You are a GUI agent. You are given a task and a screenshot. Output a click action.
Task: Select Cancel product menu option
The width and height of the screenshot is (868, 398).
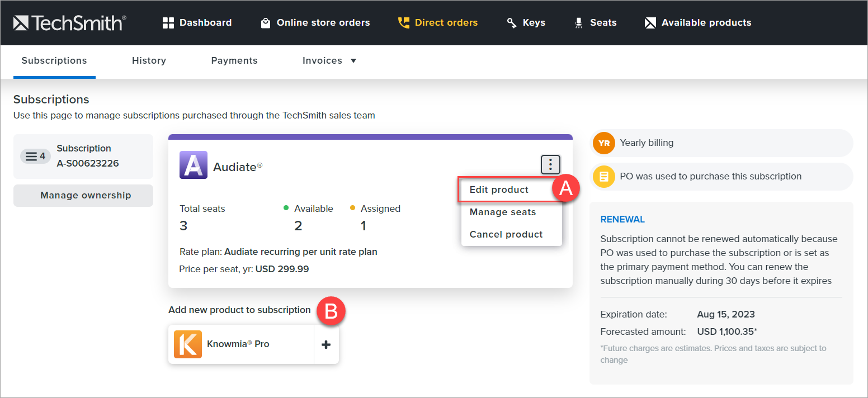(505, 234)
